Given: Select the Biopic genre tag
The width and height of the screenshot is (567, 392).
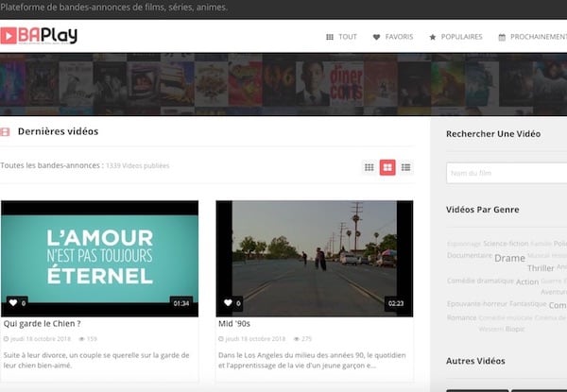Looking at the screenshot, I should pos(515,329).
